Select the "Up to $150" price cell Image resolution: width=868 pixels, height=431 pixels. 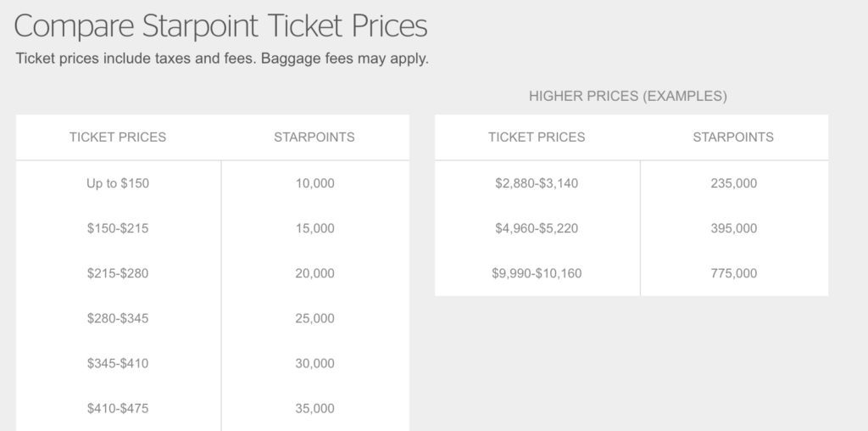tap(118, 183)
